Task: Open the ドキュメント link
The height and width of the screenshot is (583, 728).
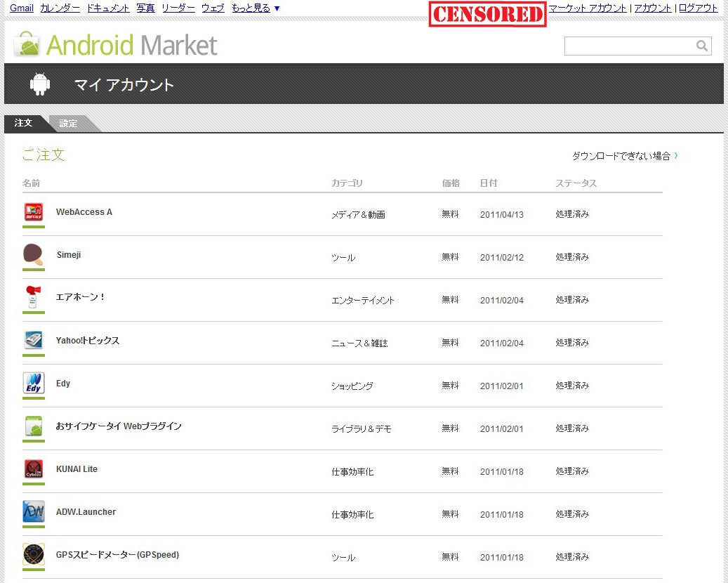Action: click(x=108, y=8)
